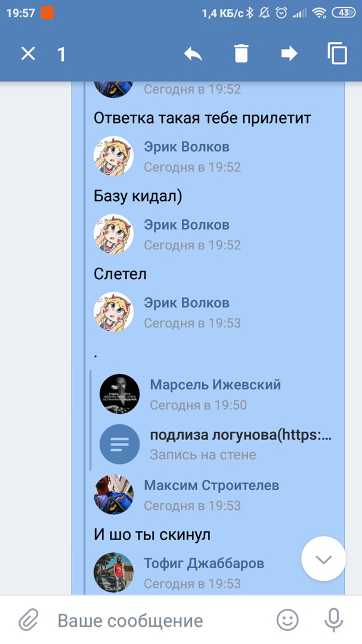Open Максим Строителев profile name

click(x=212, y=485)
